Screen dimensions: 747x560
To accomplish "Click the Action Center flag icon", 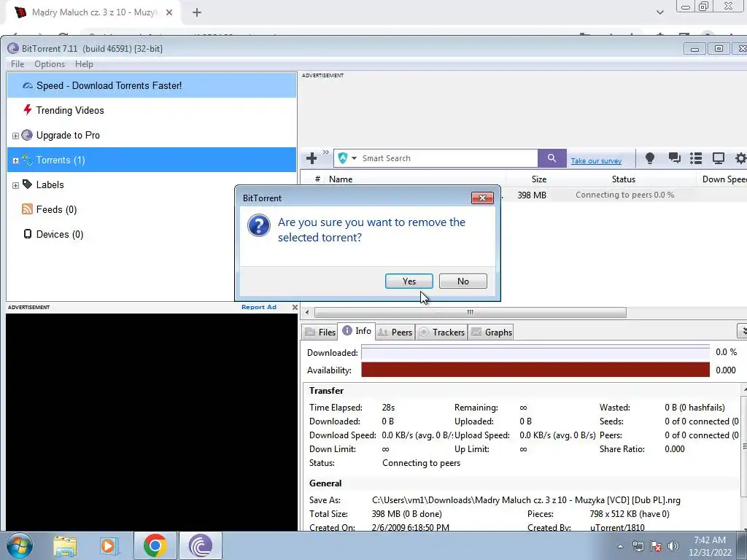I will (656, 547).
